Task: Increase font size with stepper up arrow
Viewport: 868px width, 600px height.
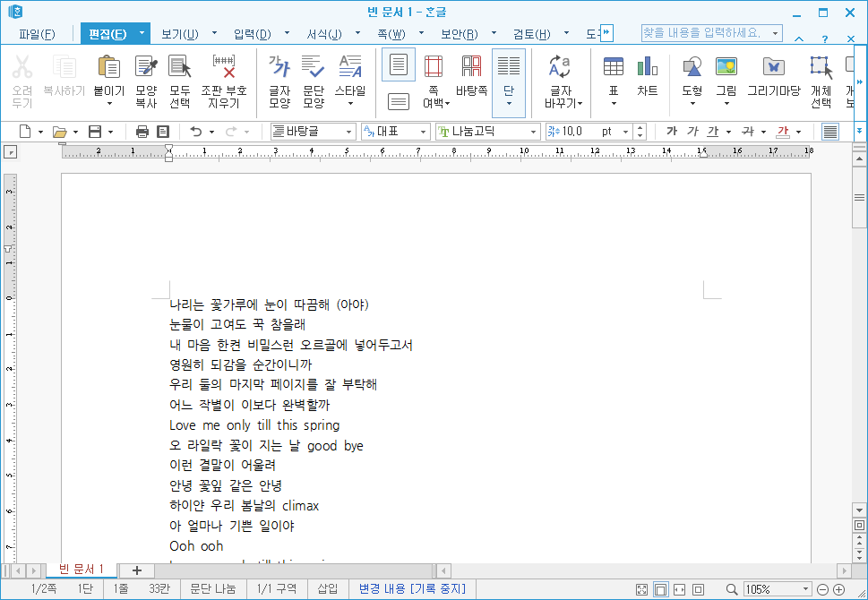Action: tap(640, 128)
